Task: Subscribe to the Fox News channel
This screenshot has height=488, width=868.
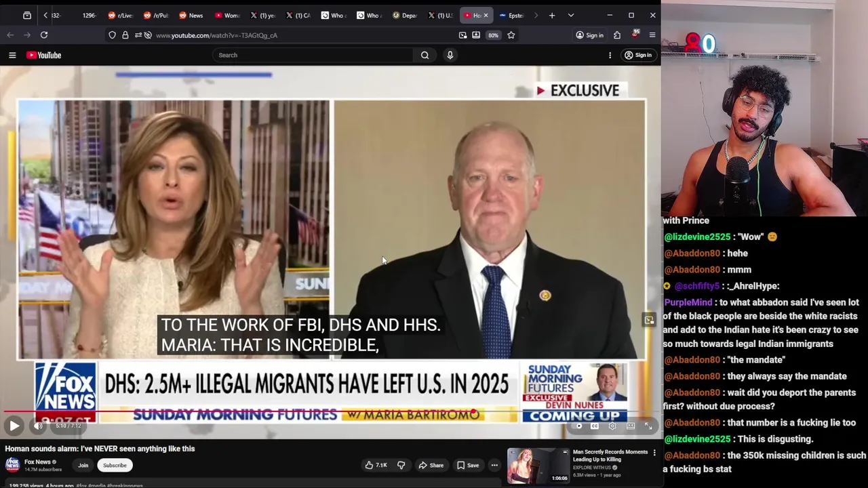Action: (x=115, y=465)
